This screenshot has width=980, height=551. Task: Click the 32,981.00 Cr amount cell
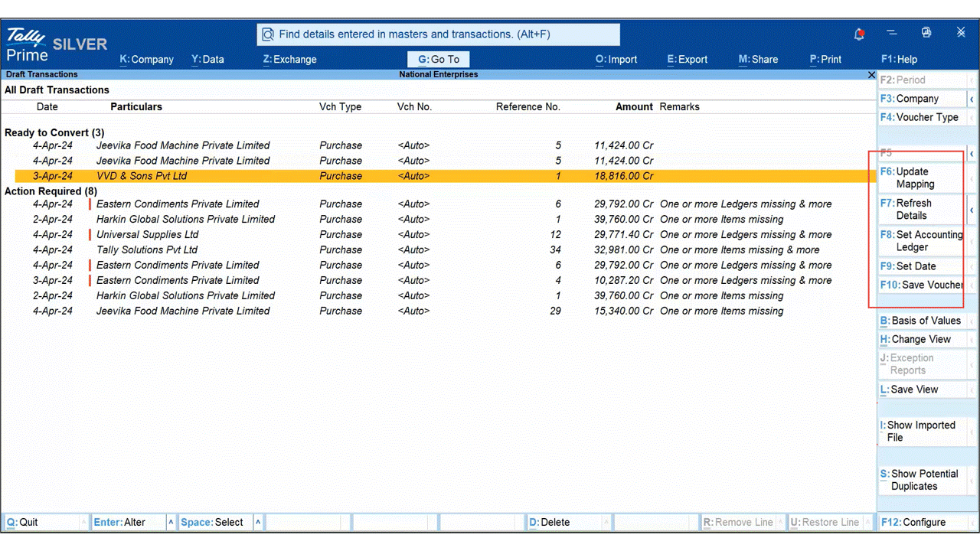click(624, 249)
